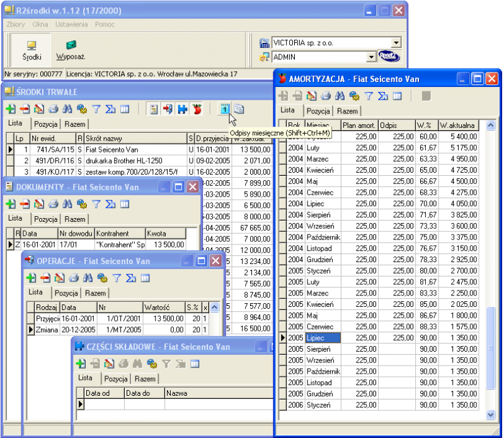Delete record icon in ŚRODKI TRWAŁE toolbar
Viewport: 504px width, 438px height.
pyautogui.click(x=25, y=109)
